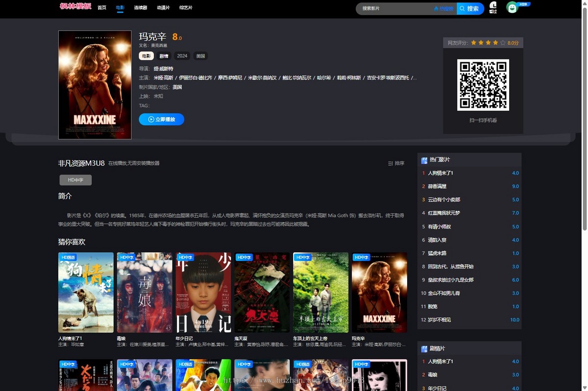588x391 pixels.
Task: Select the 剧情 genre tag
Action: tap(164, 56)
